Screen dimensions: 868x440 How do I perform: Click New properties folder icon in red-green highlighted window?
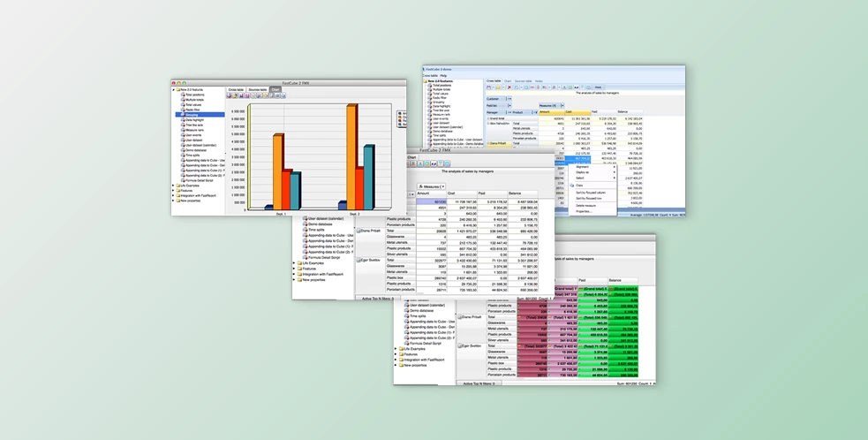pyautogui.click(x=402, y=365)
